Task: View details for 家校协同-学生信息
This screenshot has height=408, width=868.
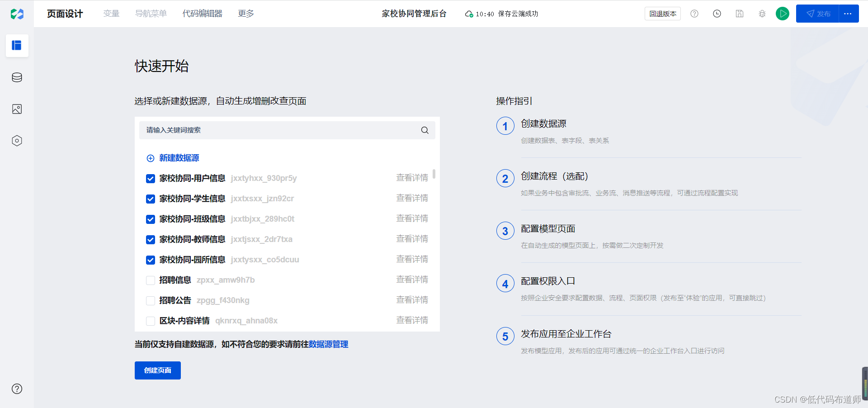Action: (x=412, y=198)
